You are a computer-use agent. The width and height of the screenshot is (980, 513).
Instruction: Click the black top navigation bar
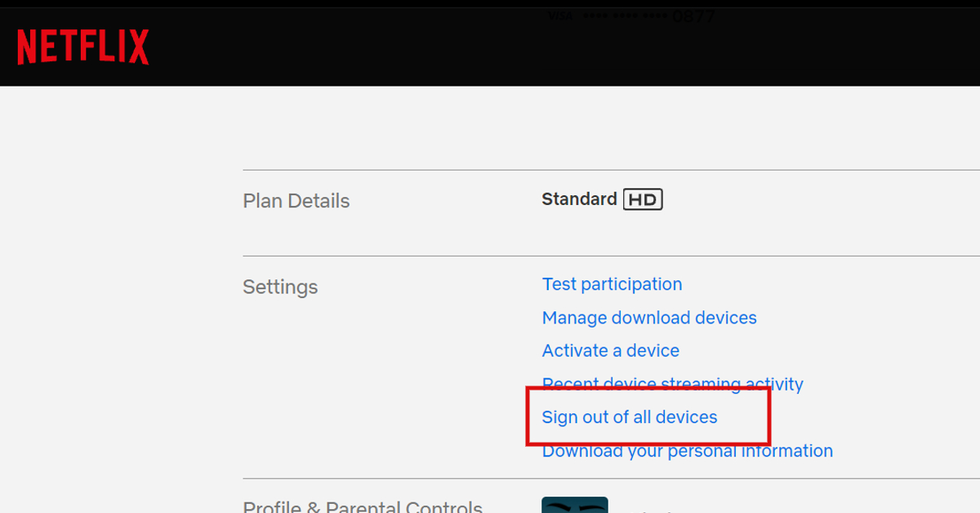327,46
